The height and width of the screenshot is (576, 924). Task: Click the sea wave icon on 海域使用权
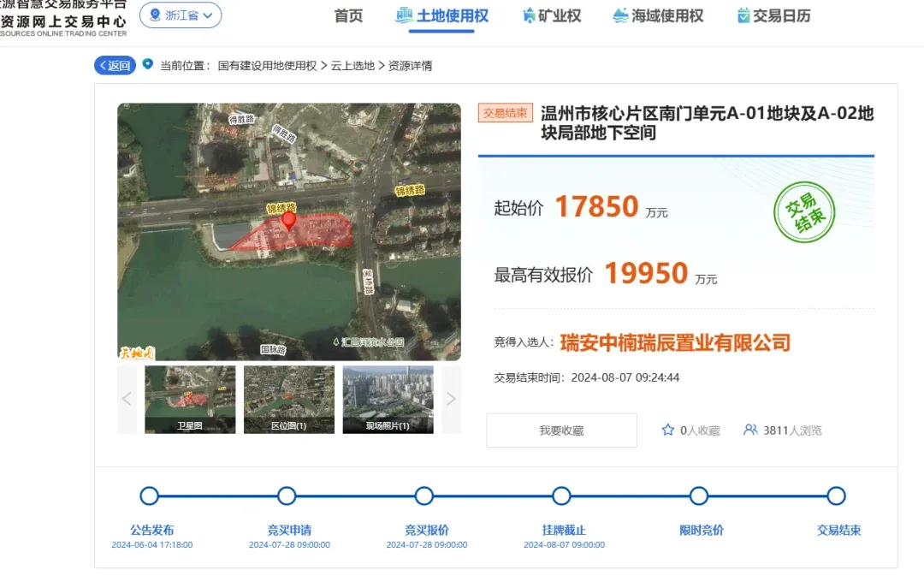(x=620, y=15)
